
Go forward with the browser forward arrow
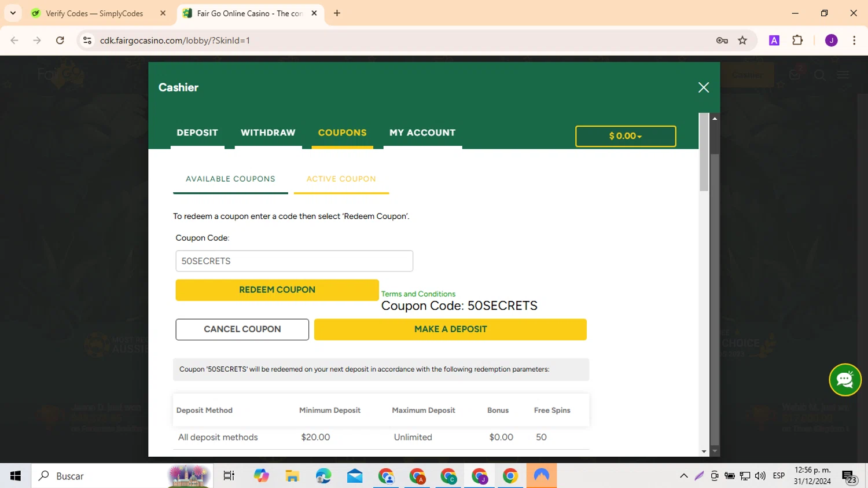tap(37, 41)
